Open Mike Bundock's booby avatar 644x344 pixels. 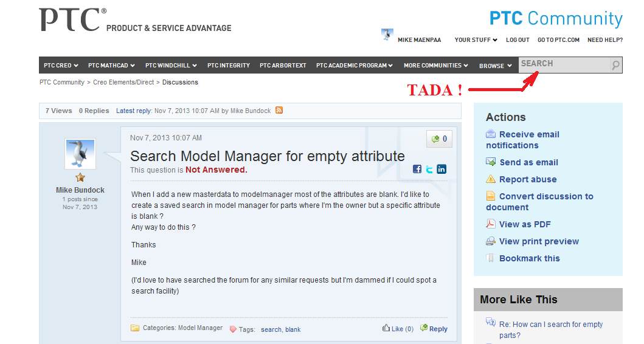click(x=80, y=154)
